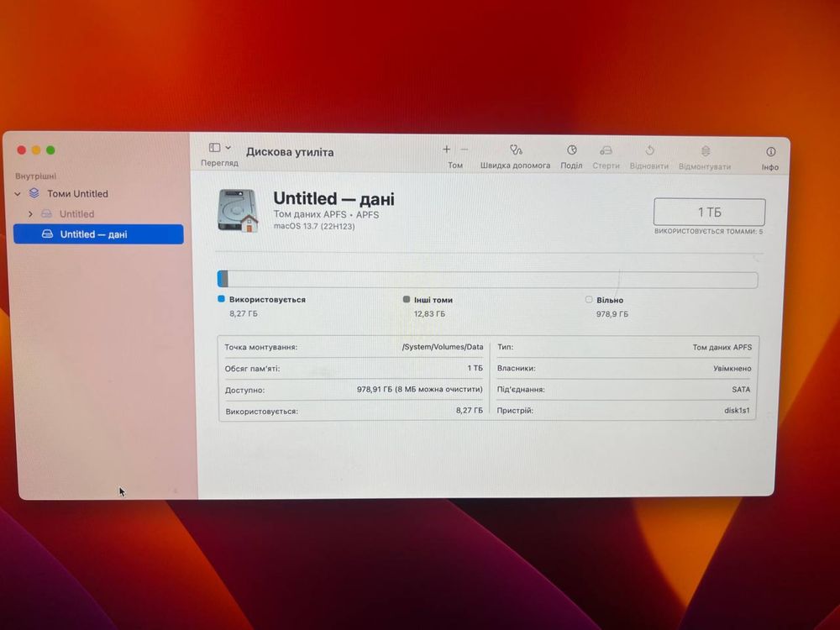
Task: Add a new volume with plus icon
Action: (x=447, y=150)
